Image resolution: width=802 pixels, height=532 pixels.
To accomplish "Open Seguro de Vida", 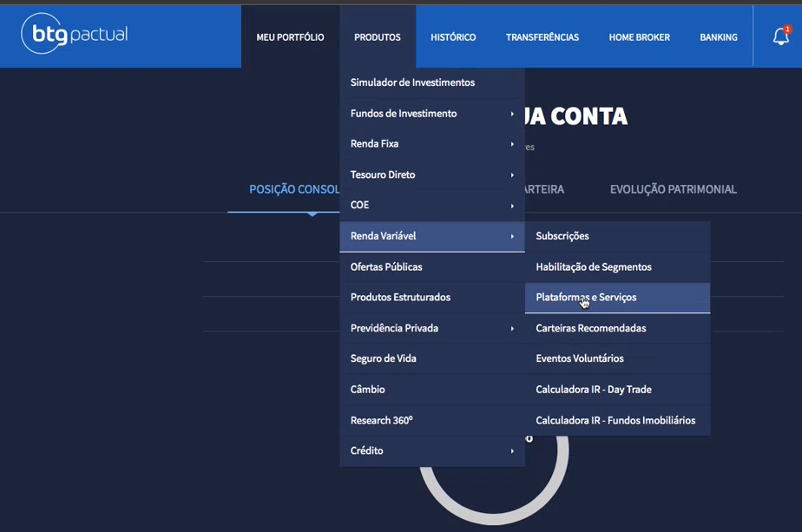I will pyautogui.click(x=432, y=358).
